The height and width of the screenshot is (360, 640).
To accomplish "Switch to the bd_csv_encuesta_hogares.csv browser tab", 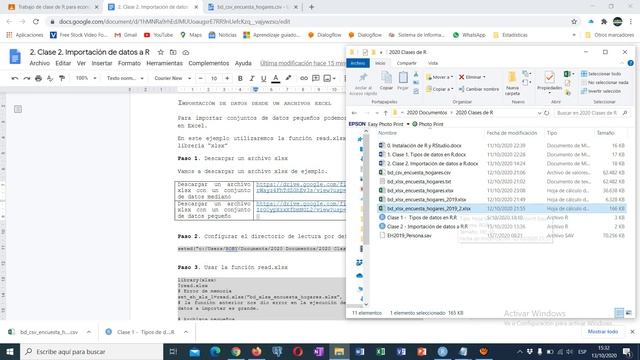I will coord(253,7).
